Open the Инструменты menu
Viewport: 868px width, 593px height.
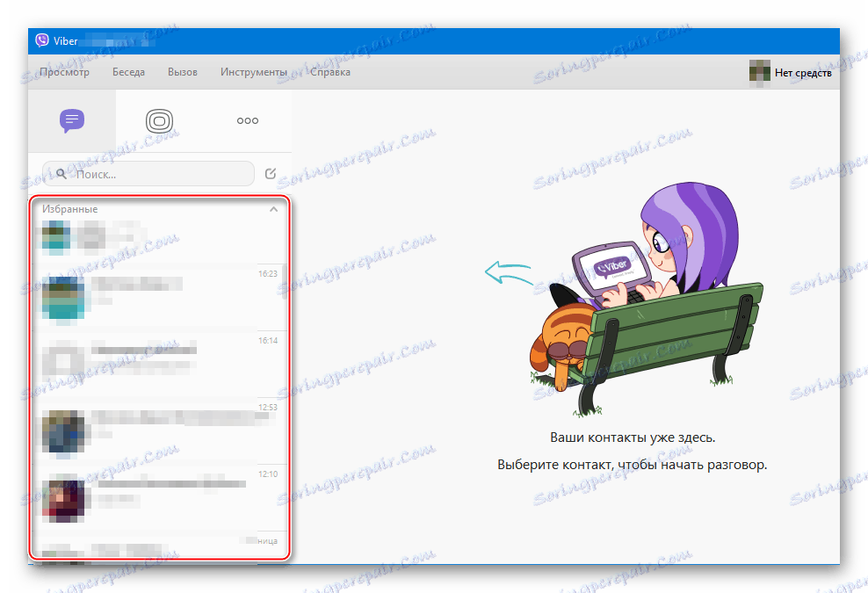coord(254,72)
